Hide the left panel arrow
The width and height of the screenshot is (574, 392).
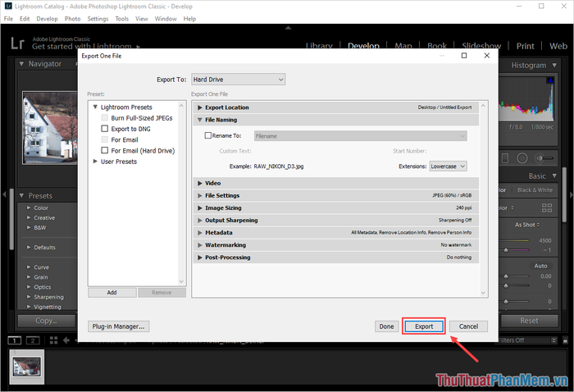pos(4,194)
